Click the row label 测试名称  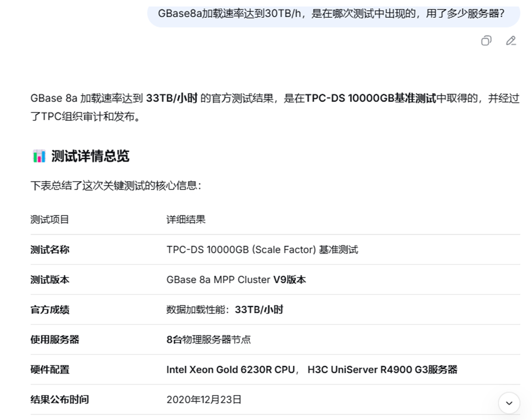[50, 250]
